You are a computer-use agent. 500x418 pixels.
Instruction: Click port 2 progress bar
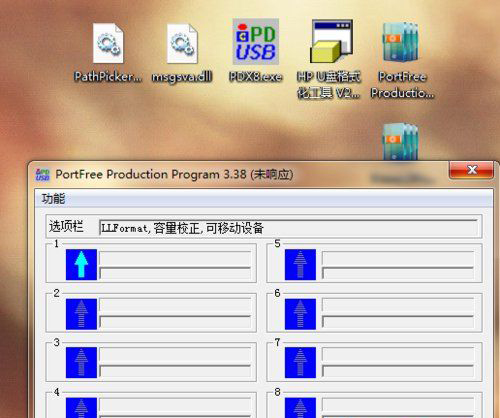tap(175, 322)
